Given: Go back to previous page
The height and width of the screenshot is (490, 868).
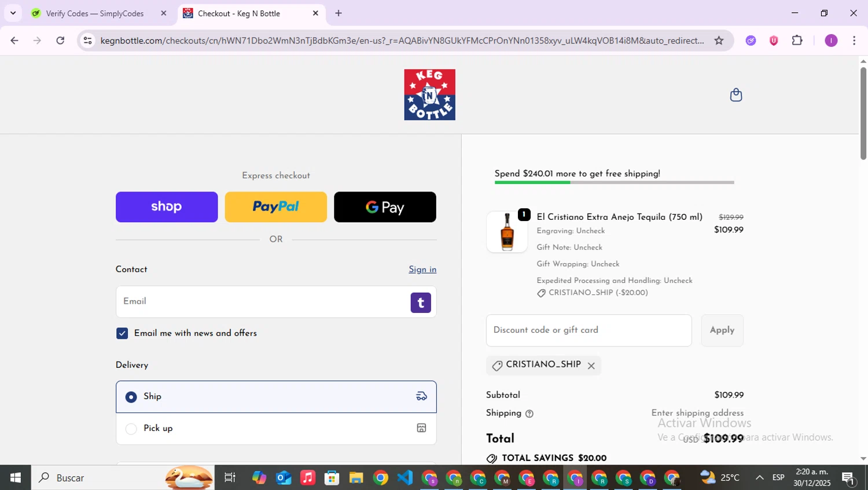Looking at the screenshot, I should click(14, 40).
